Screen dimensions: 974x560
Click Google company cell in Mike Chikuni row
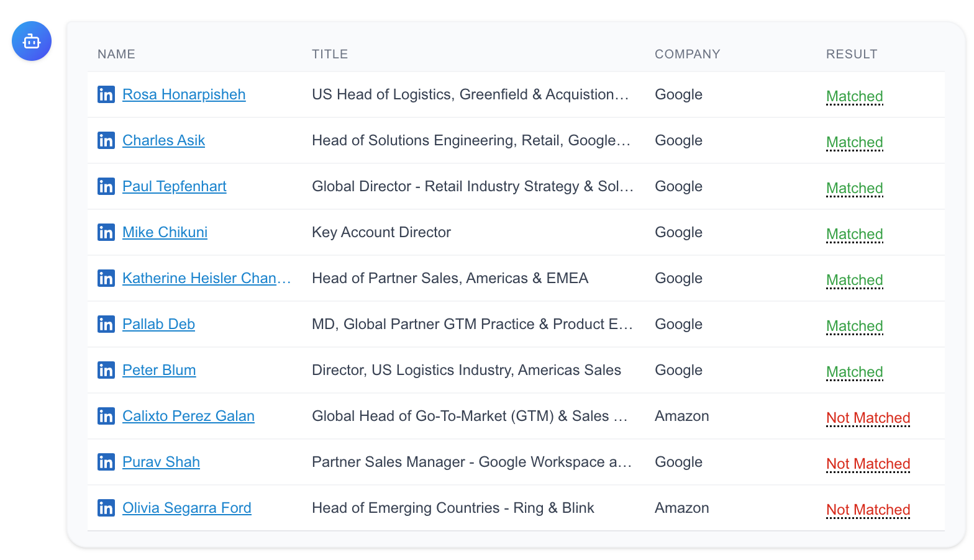pos(679,232)
